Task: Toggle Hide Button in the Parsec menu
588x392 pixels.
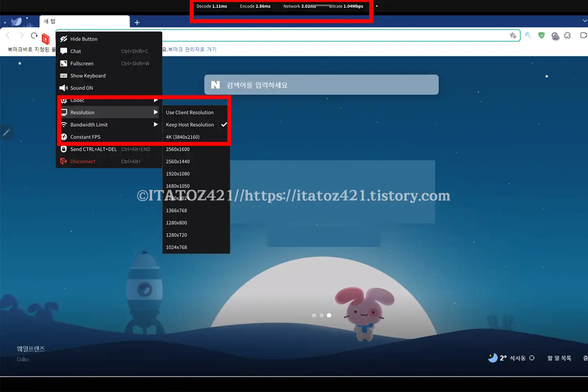Action: coord(109,39)
